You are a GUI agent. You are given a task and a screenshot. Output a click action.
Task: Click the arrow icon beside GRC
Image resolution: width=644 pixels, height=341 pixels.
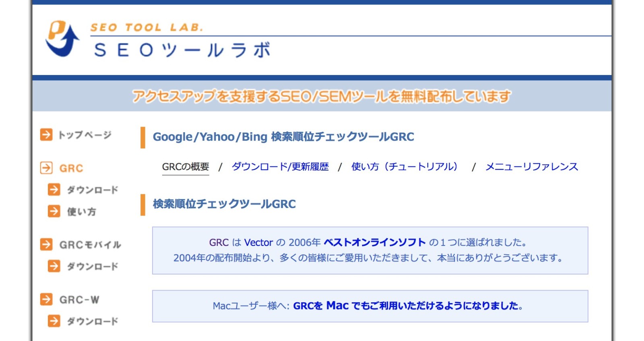(x=46, y=168)
